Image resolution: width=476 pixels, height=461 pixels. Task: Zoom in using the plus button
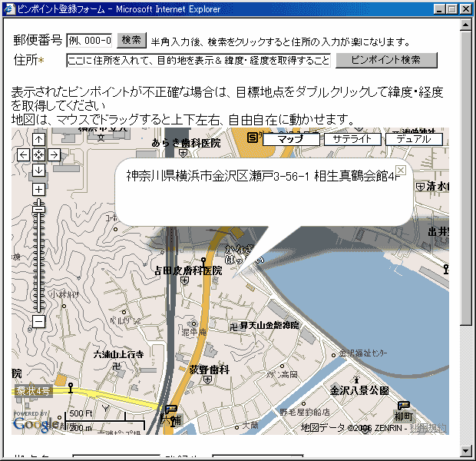(38, 189)
